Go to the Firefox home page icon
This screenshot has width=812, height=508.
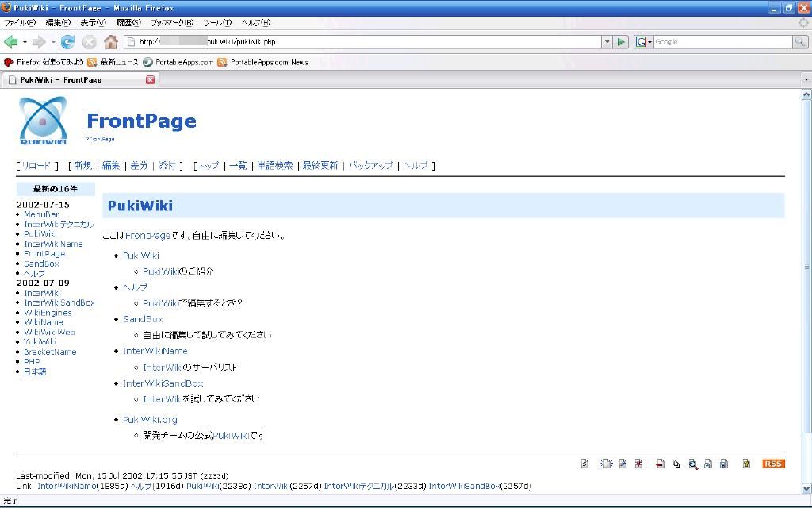coord(111,42)
